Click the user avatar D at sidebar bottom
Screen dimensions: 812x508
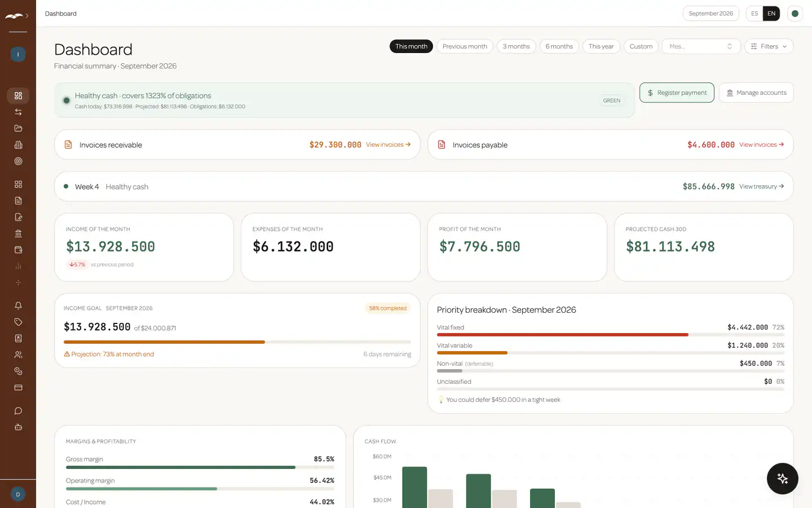(18, 494)
